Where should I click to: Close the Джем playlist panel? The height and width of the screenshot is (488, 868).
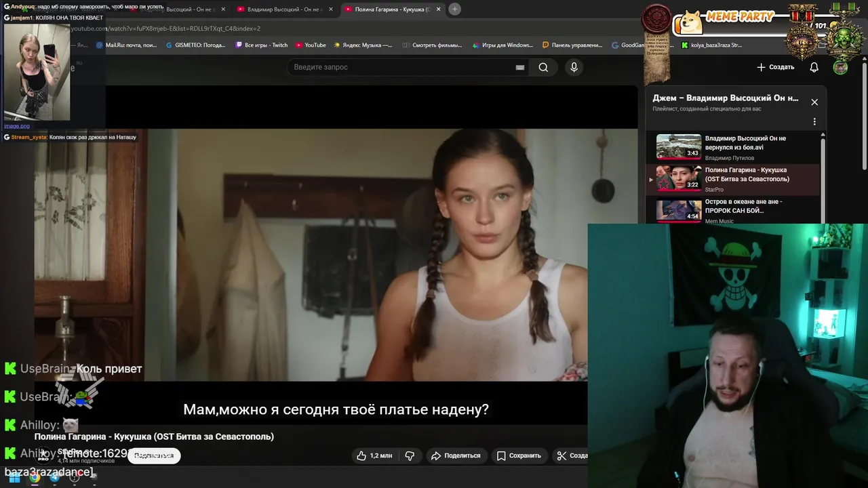pos(814,102)
